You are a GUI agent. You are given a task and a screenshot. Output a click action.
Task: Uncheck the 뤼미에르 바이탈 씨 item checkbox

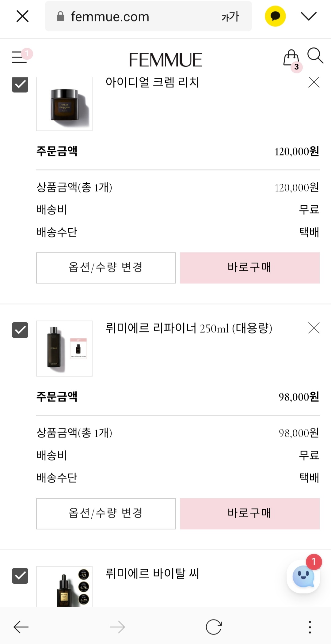pos(20,576)
